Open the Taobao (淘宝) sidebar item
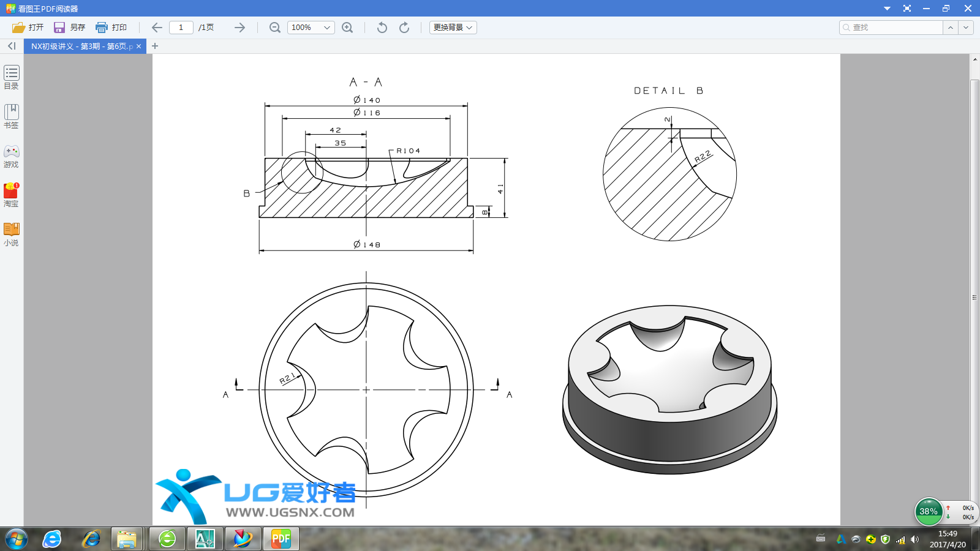 [12, 195]
